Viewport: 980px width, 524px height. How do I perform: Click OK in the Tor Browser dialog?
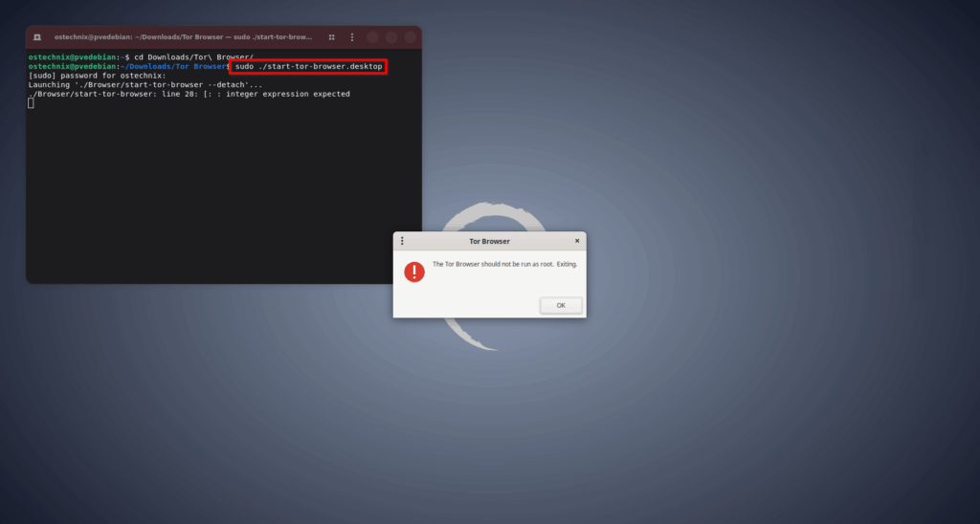[561, 305]
